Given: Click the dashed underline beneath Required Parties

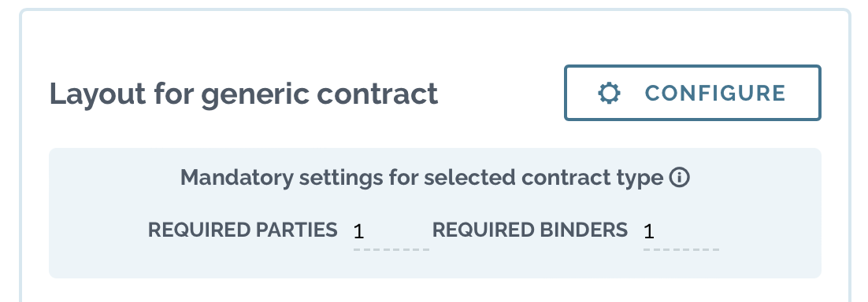Looking at the screenshot, I should click(x=391, y=249).
